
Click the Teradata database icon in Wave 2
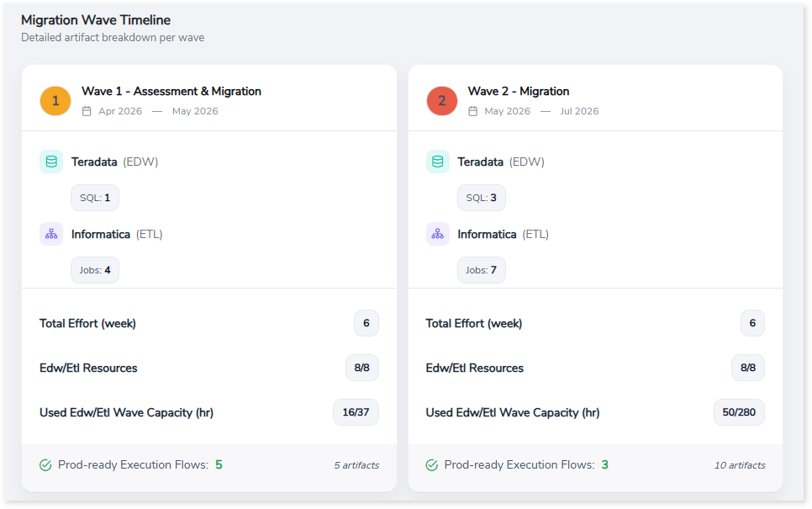tap(438, 162)
